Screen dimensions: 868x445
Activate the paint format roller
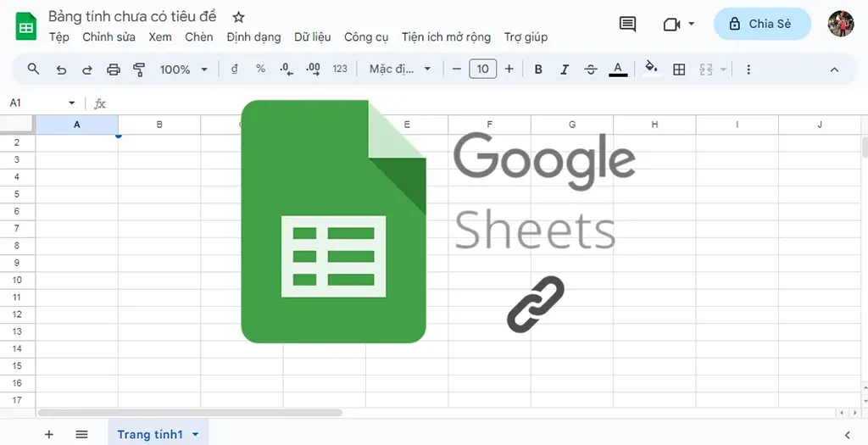coord(140,70)
